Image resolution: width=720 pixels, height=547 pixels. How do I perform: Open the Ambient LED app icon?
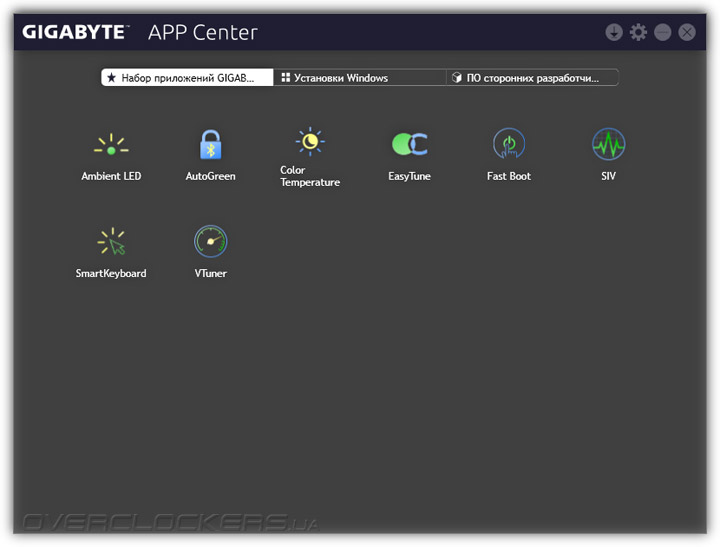(x=111, y=146)
